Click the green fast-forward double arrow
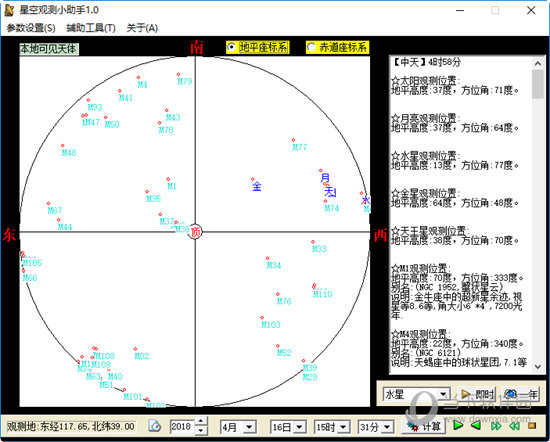The width and height of the screenshot is (550, 442). tap(496, 426)
